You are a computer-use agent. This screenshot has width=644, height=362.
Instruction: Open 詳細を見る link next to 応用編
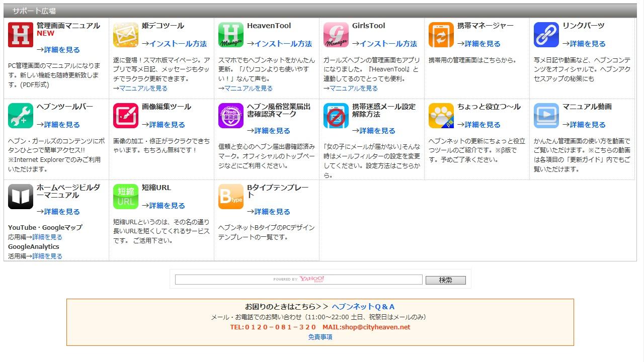tap(47, 237)
